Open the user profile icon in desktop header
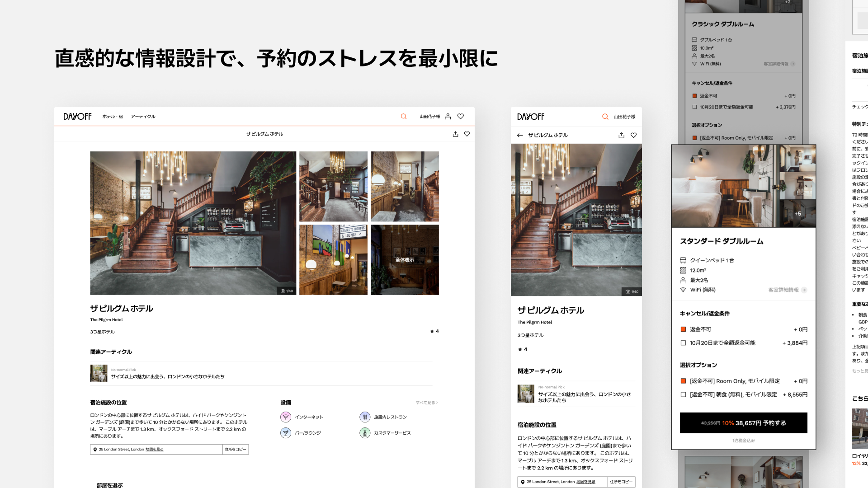Image resolution: width=868 pixels, height=488 pixels. pos(448,117)
